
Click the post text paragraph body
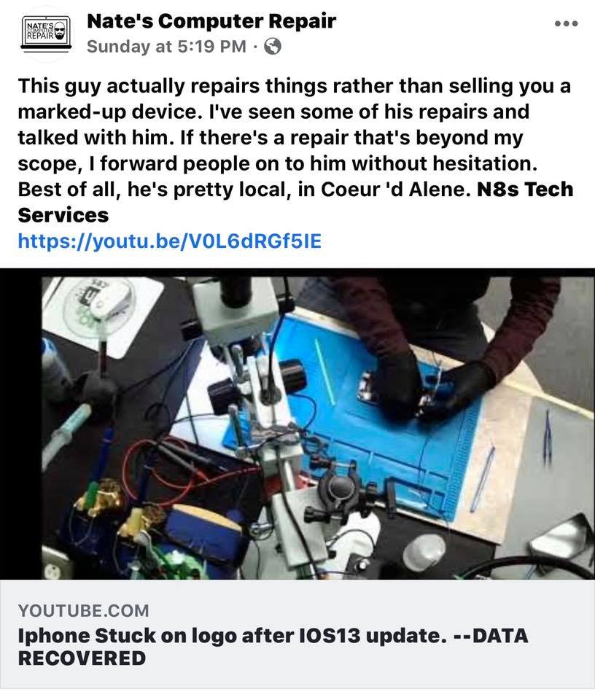tap(295, 150)
